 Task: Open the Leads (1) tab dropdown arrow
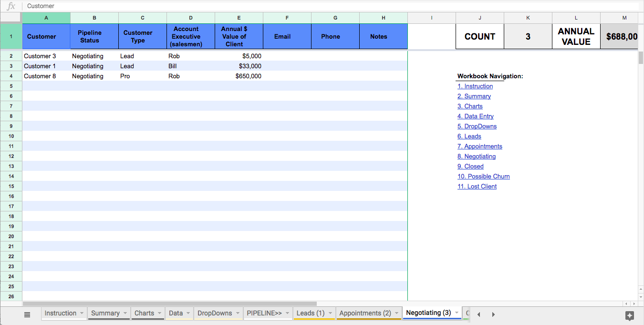pos(330,314)
